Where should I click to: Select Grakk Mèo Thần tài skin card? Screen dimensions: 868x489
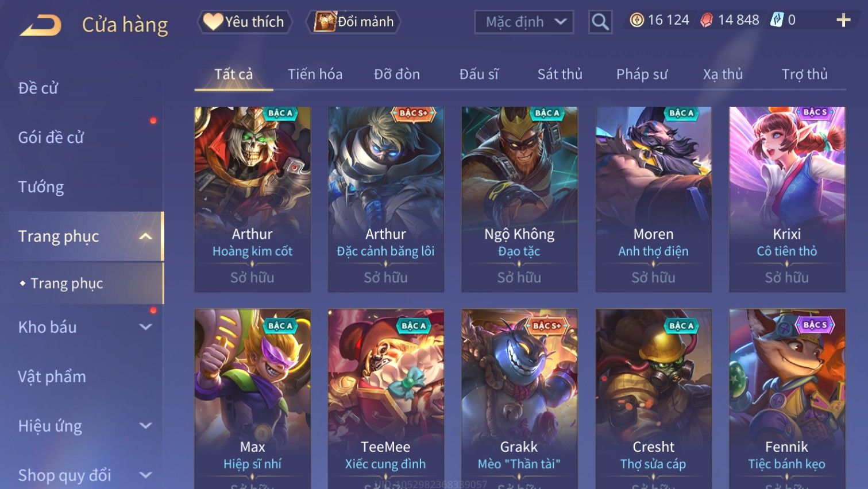pos(519,399)
